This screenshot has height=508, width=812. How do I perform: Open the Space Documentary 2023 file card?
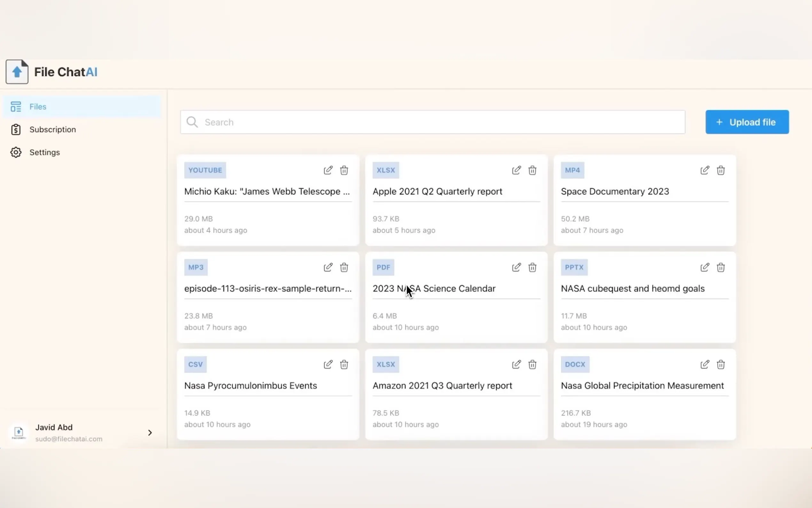click(614, 192)
